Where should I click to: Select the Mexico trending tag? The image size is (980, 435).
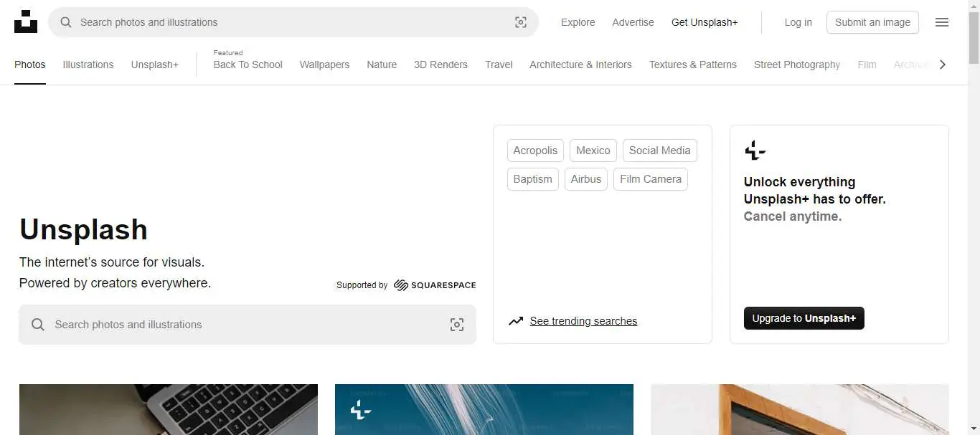click(593, 150)
